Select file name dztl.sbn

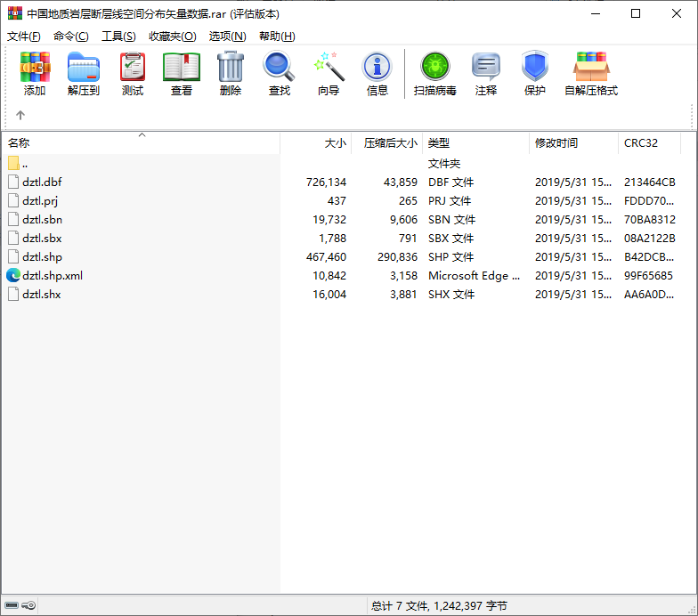tap(43, 219)
